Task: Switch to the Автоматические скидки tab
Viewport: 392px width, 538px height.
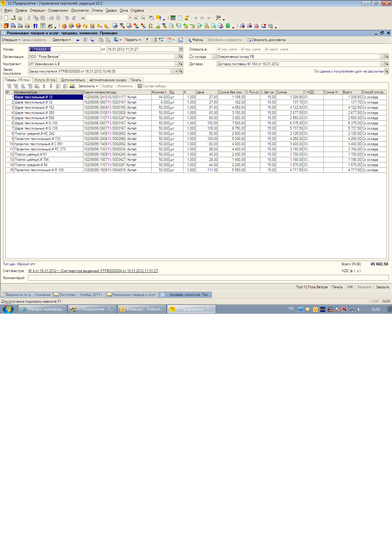Action: (x=108, y=80)
